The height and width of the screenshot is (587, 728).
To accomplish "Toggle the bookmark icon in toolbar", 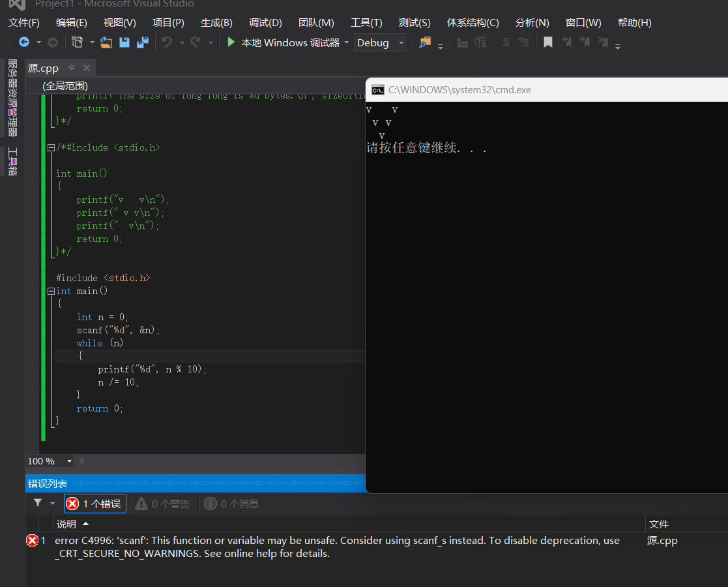I will [x=548, y=42].
